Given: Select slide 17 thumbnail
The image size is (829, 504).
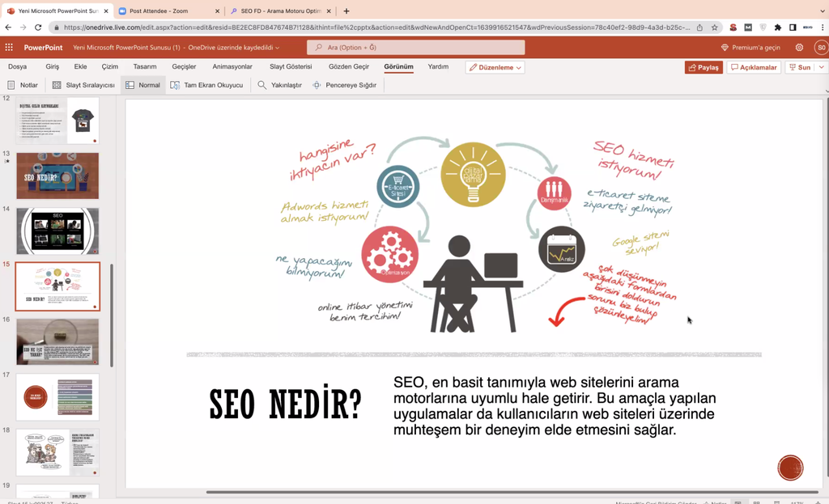Looking at the screenshot, I should click(57, 397).
